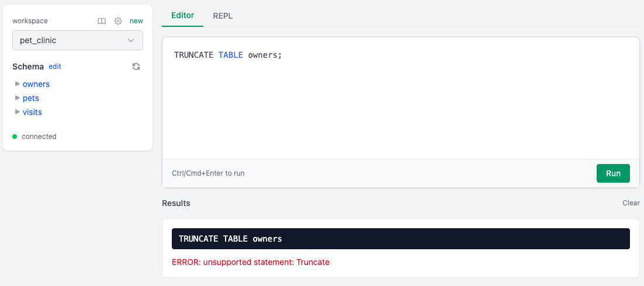This screenshot has width=644, height=286.
Task: Select the visits table name
Action: 32,112
